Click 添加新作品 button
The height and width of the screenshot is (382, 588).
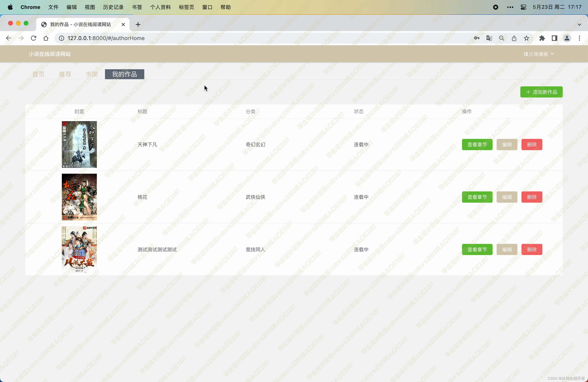541,92
